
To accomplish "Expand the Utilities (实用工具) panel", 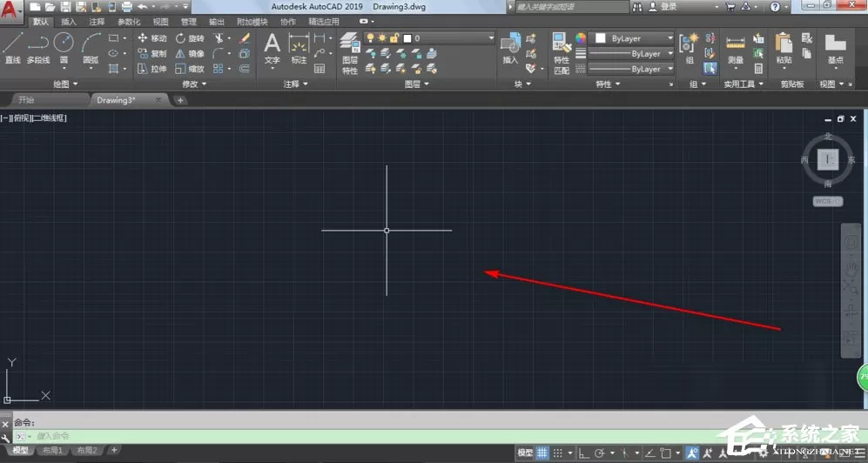I will tap(744, 84).
